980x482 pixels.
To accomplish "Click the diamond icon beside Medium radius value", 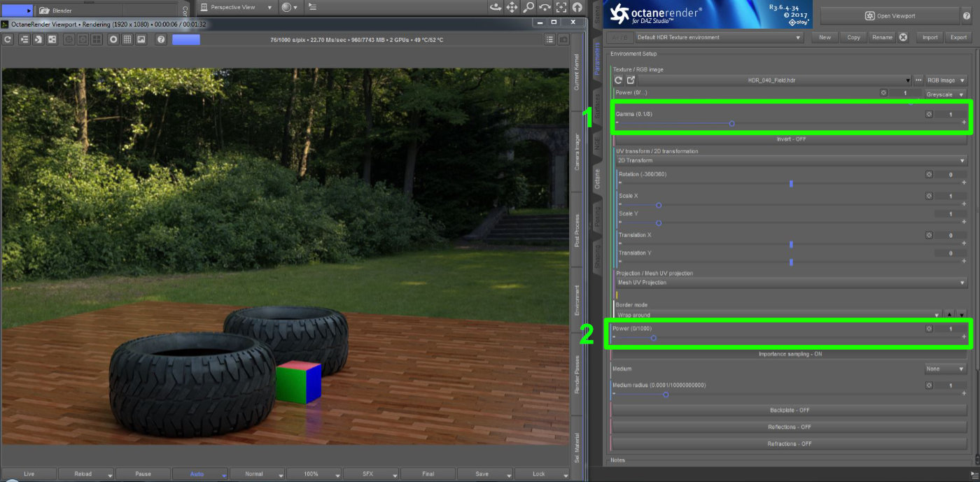I will coord(929,385).
